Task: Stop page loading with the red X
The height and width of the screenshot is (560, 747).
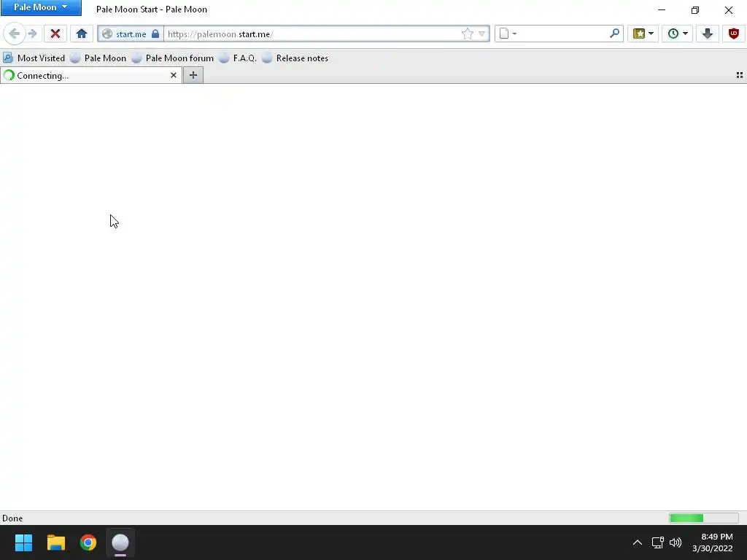Action: pyautogui.click(x=55, y=34)
